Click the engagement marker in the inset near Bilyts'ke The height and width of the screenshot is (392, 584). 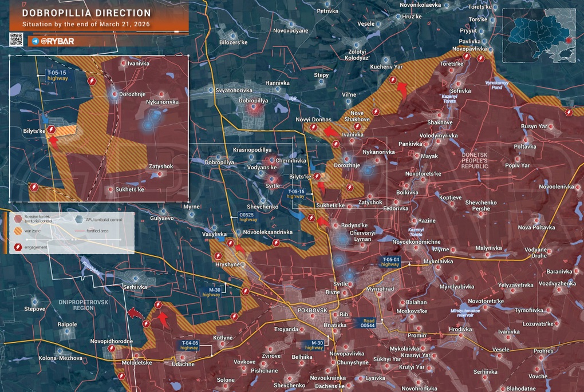[x=51, y=130]
